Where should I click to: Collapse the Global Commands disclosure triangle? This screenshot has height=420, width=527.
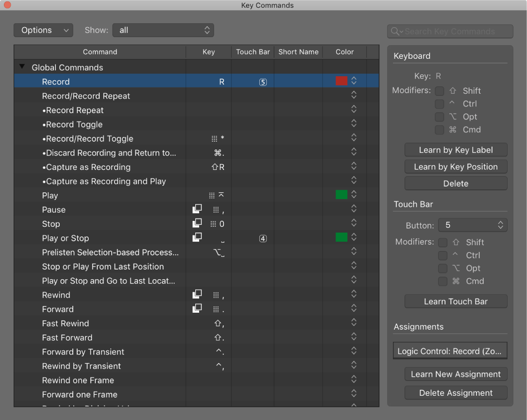point(22,67)
